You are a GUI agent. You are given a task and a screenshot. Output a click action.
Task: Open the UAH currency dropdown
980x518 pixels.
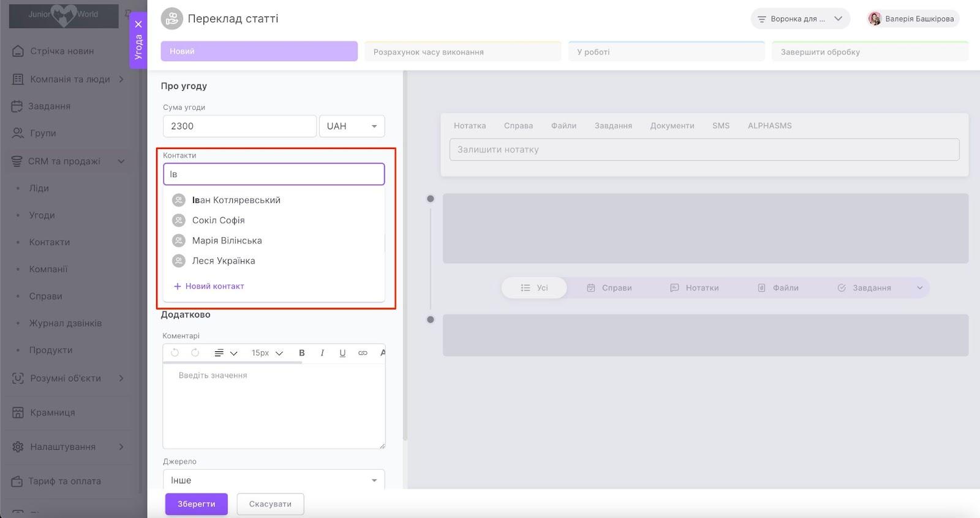pyautogui.click(x=352, y=126)
